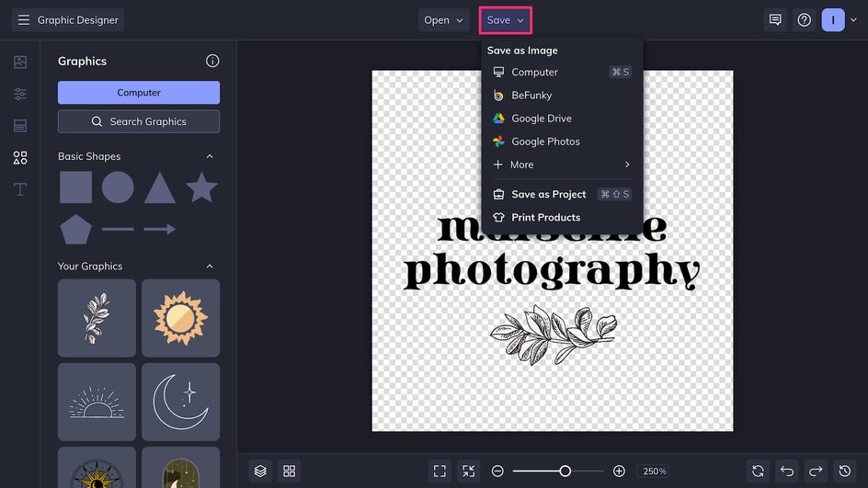The width and height of the screenshot is (868, 488).
Task: Add the arrow line shape
Action: click(159, 229)
